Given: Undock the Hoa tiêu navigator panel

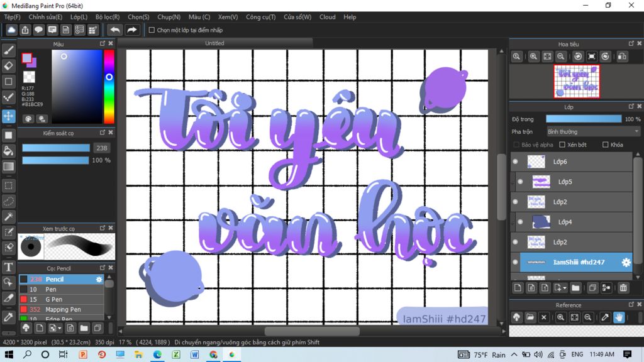Looking at the screenshot, I should (x=631, y=43).
